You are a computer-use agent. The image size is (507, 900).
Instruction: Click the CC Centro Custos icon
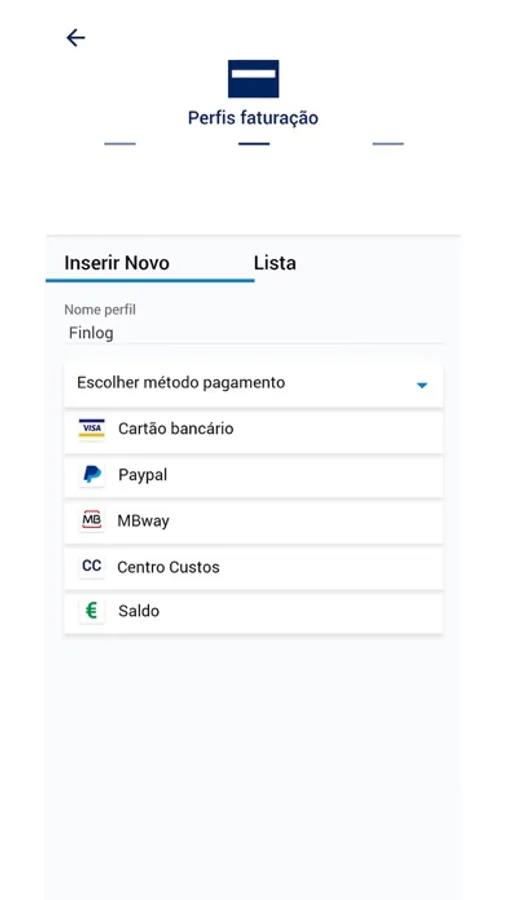click(92, 567)
